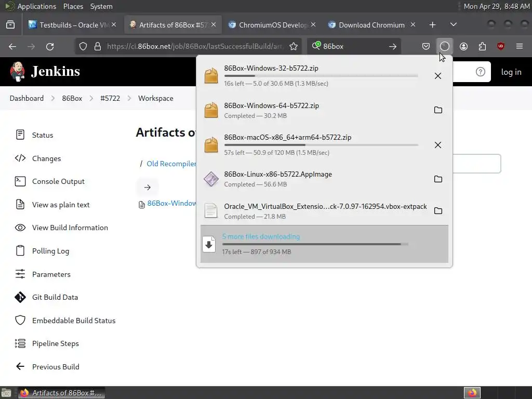Reload the current page

[50, 46]
